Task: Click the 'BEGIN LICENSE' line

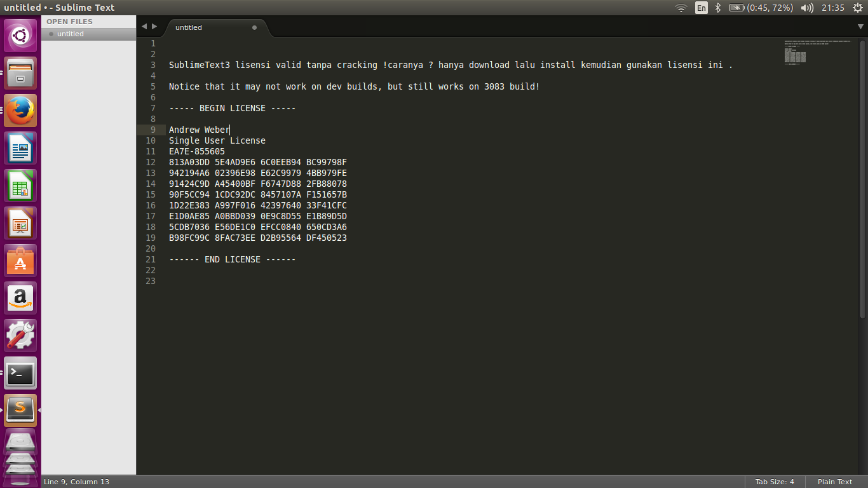Action: [232, 108]
